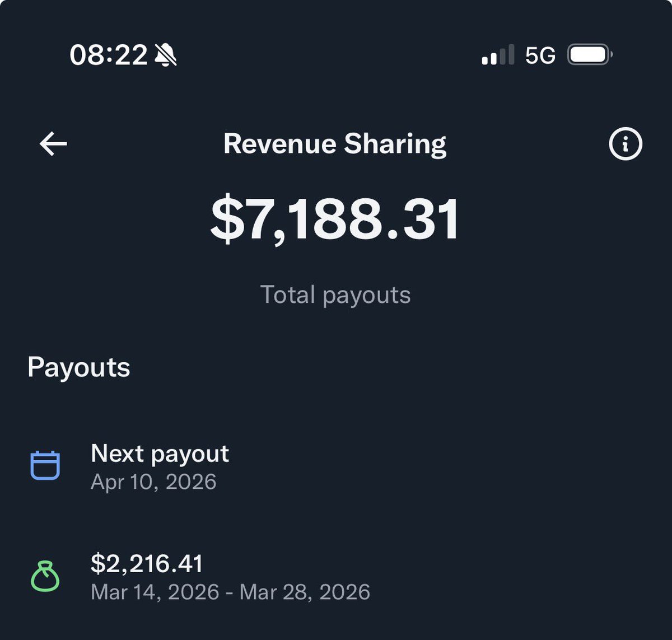Open the Next payout row
The image size is (672, 640).
(336, 466)
